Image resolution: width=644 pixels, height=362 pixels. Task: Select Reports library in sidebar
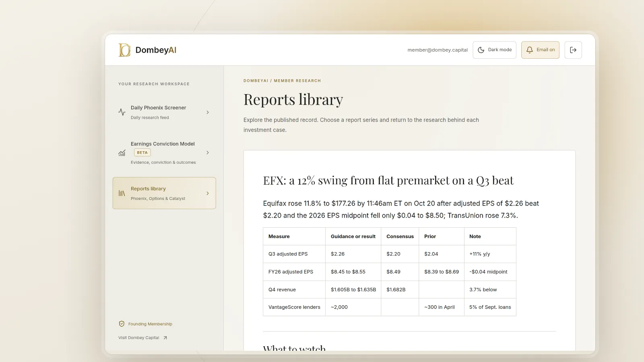point(164,193)
